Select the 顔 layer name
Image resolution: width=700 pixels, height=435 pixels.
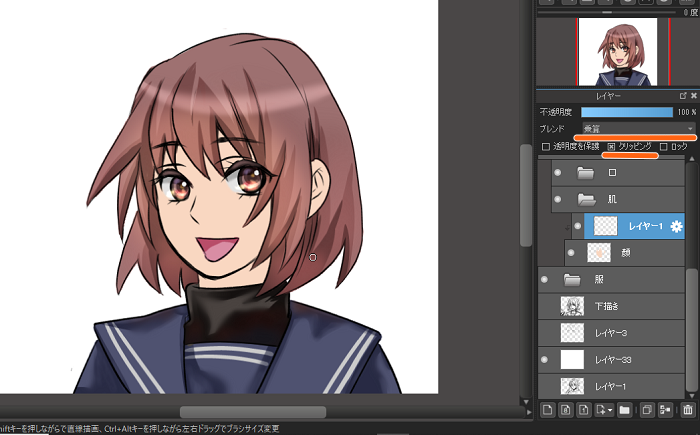click(x=625, y=253)
